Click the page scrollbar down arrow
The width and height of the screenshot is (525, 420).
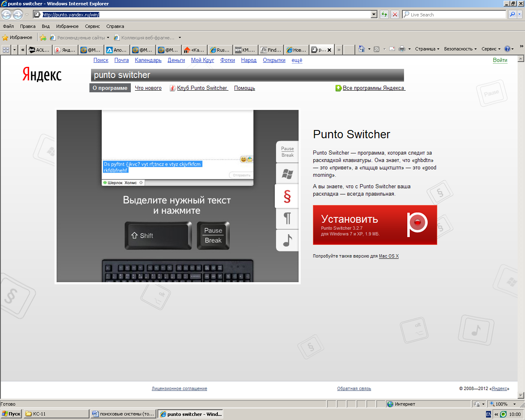pyautogui.click(x=521, y=395)
